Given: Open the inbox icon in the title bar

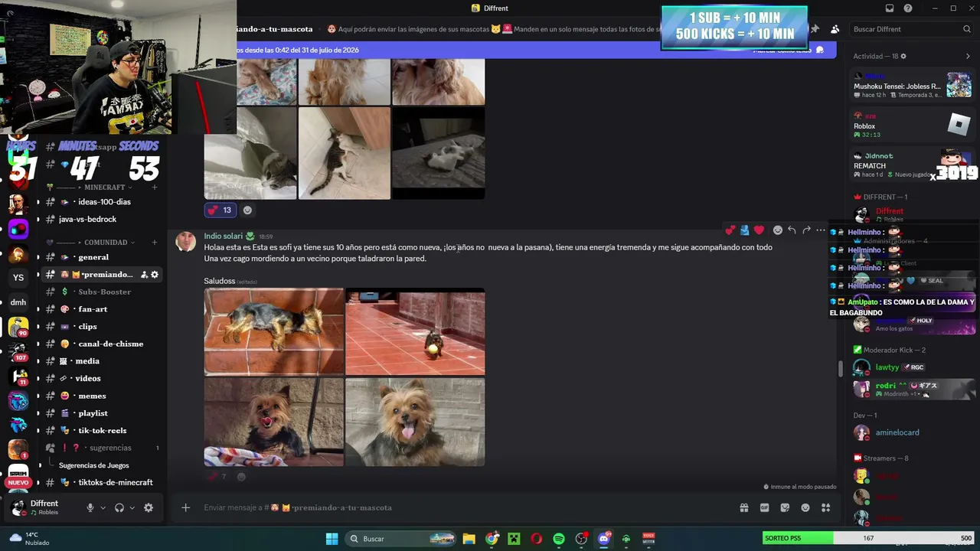Looking at the screenshot, I should (890, 8).
